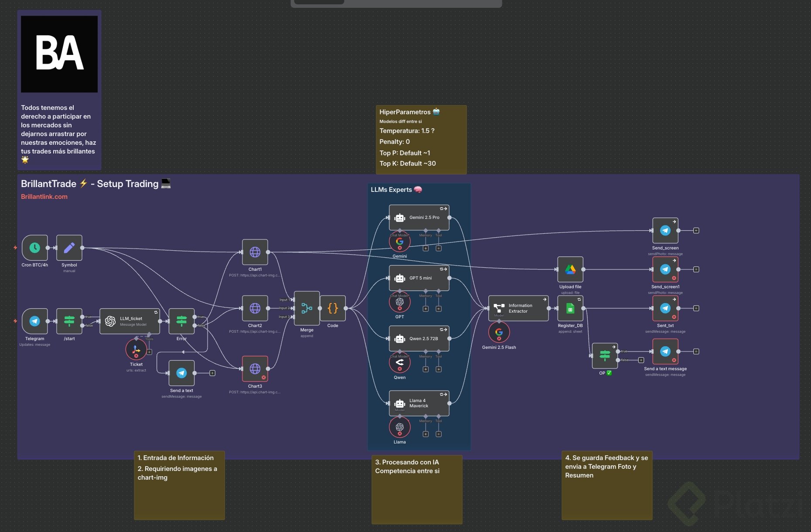Add a node after Sent_txt output
This screenshot has width=811, height=532.
(696, 308)
